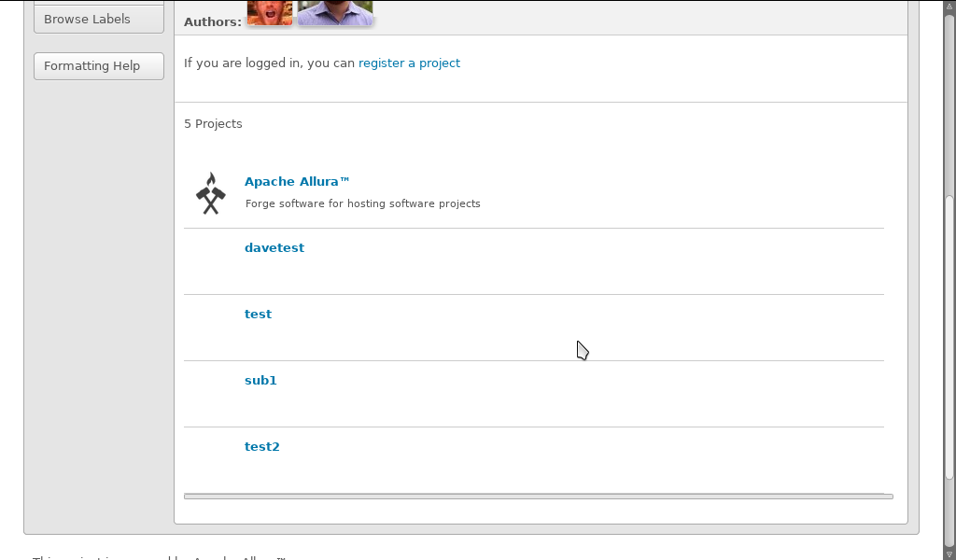This screenshot has height=560, width=956.
Task: Open the author avatar in purple shirt
Action: click(335, 12)
